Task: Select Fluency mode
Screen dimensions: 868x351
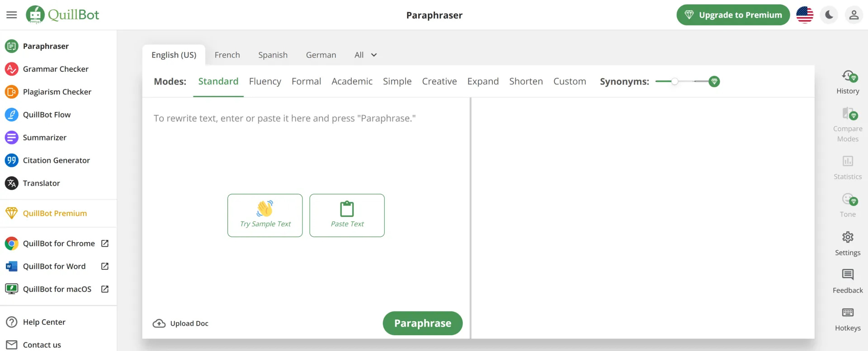Action: pos(265,81)
